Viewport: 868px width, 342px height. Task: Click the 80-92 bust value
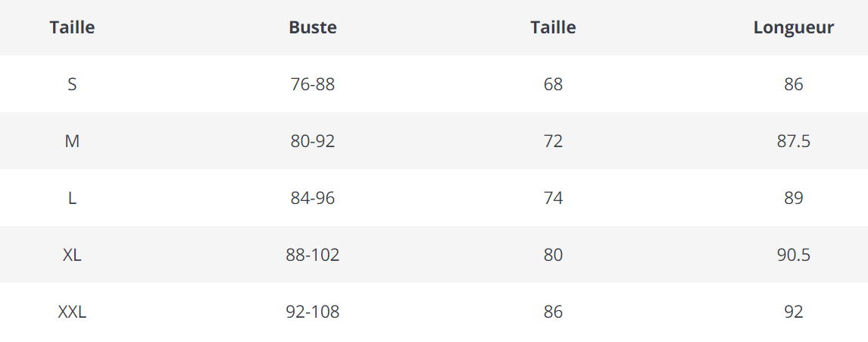tap(313, 141)
